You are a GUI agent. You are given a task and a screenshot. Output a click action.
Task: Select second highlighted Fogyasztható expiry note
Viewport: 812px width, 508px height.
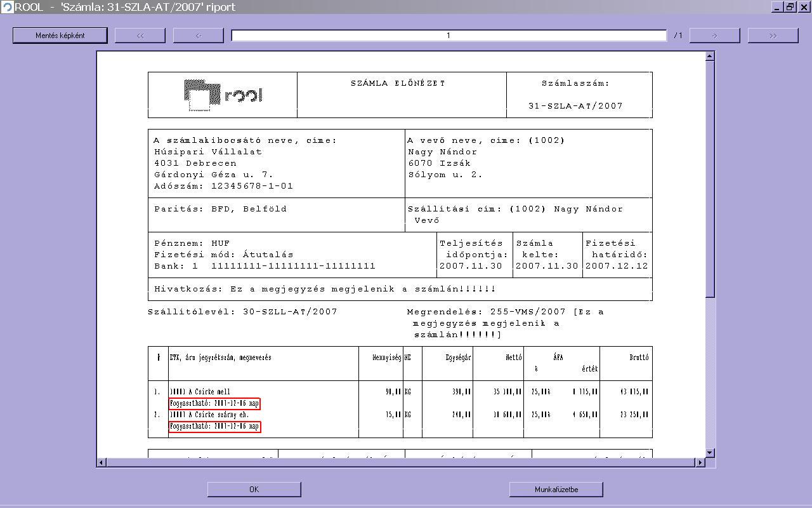pyautogui.click(x=214, y=426)
